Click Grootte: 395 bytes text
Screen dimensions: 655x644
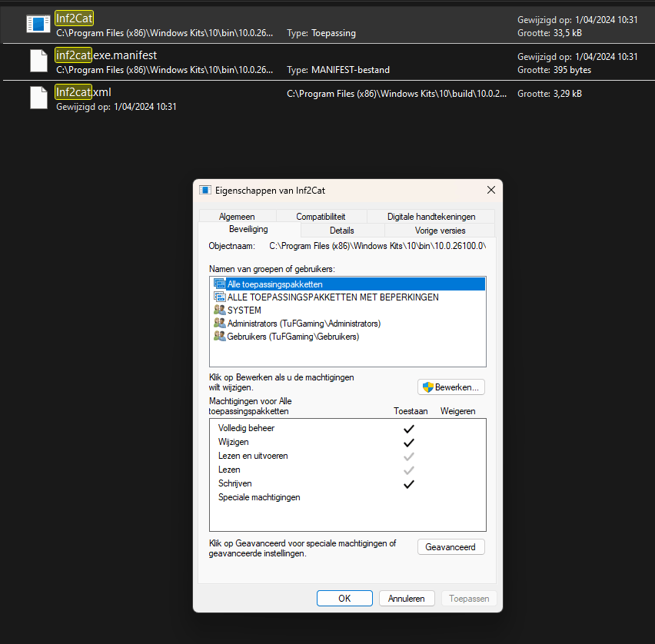(x=554, y=70)
